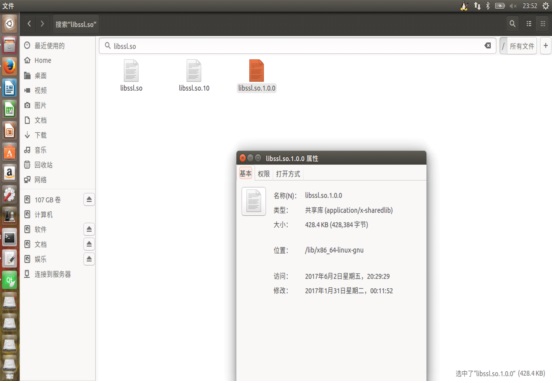554x383 pixels.
Task: Switch to the 打开方式 tab in properties
Action: 288,173
